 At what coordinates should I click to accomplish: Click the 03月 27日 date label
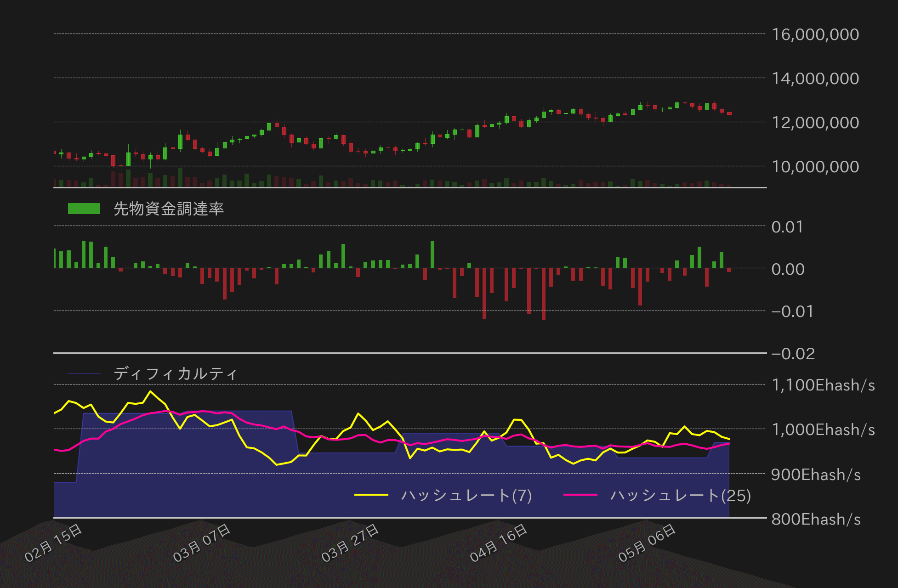click(x=350, y=543)
